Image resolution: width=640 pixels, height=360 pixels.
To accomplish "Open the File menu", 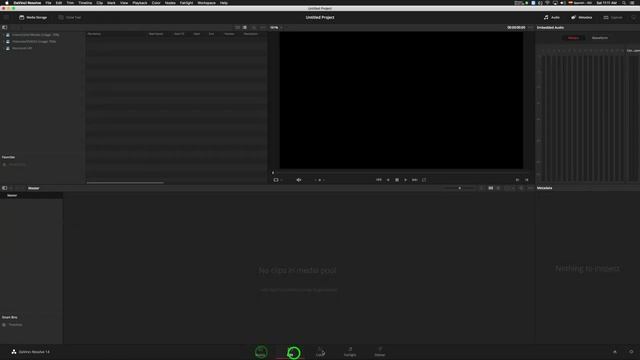I will click(x=48, y=3).
